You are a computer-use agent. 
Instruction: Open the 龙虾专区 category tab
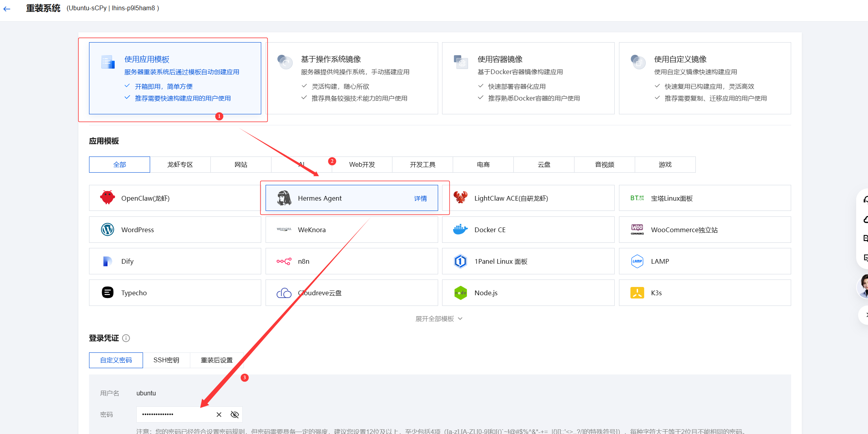[x=180, y=164]
